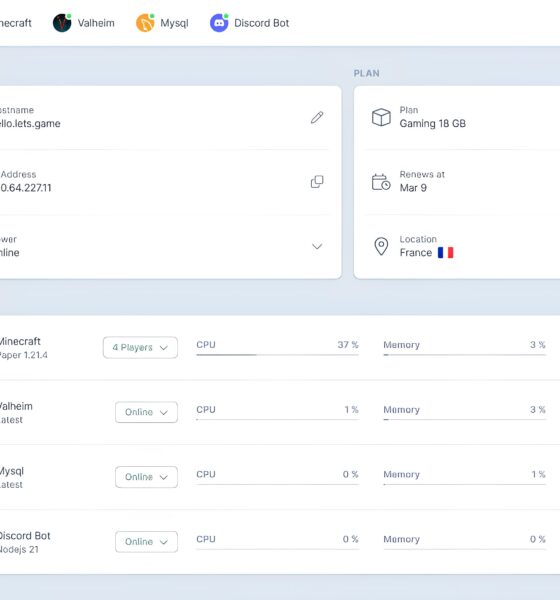Click the Valheim icon in top tabs
This screenshot has height=600, width=560.
click(62, 23)
